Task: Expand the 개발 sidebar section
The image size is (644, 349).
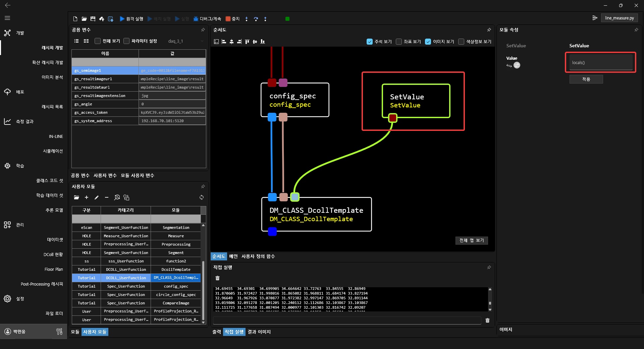Action: (20, 33)
